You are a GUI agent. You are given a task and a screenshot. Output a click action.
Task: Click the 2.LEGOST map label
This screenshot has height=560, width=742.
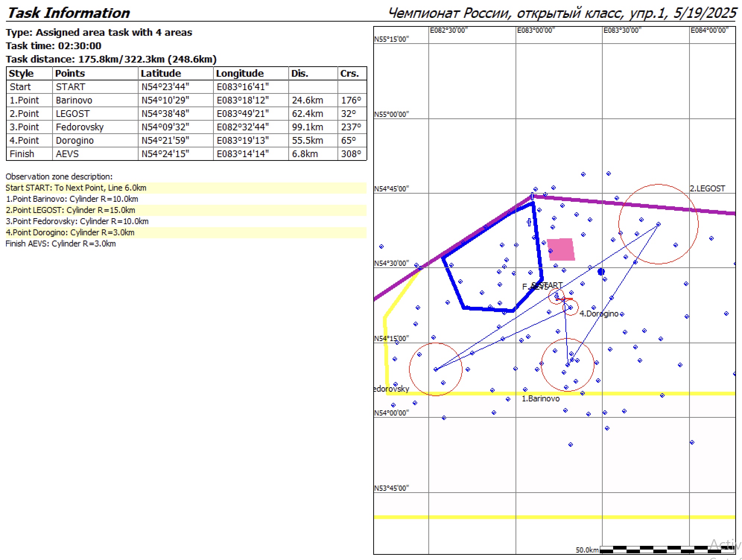(x=707, y=188)
